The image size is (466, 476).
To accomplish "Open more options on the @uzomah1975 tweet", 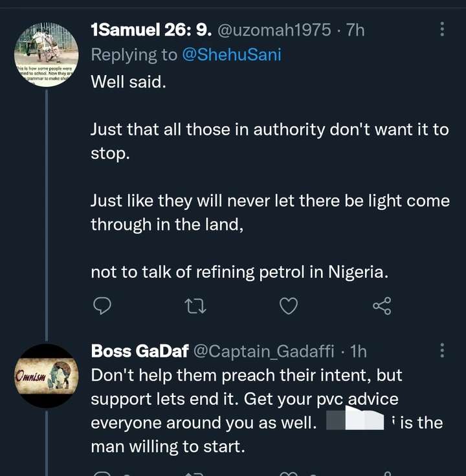I will click(x=442, y=29).
